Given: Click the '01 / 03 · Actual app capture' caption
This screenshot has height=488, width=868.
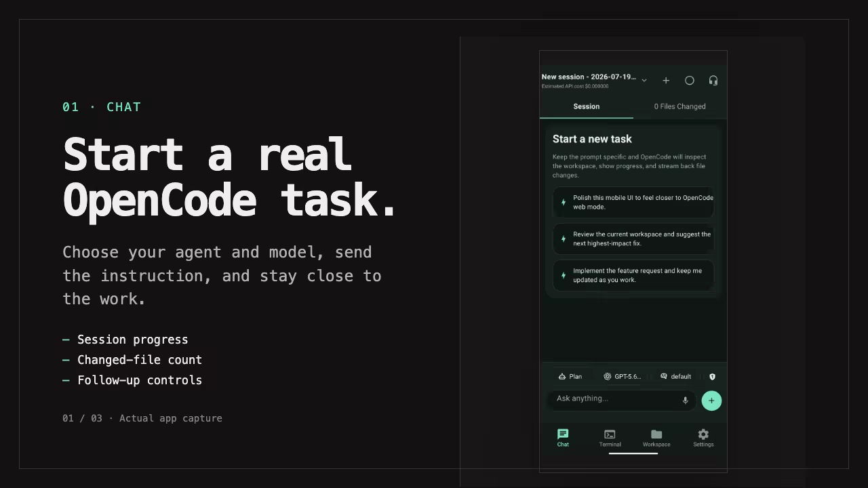Looking at the screenshot, I should pyautogui.click(x=142, y=418).
